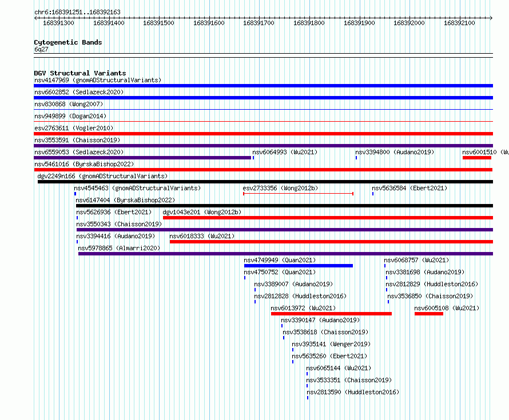Click nsv2813590 (Huddleston2016) label

pyautogui.click(x=353, y=392)
